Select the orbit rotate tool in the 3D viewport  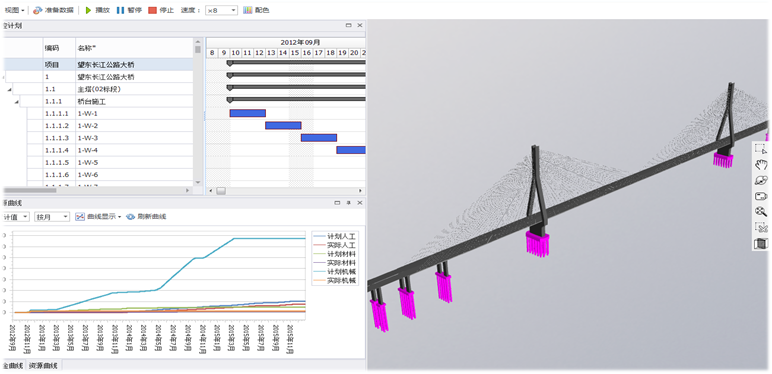761,180
